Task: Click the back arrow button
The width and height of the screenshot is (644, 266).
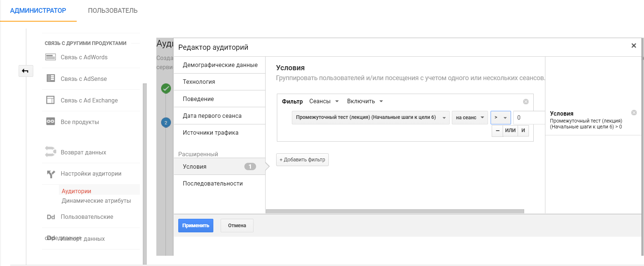Action: click(26, 71)
